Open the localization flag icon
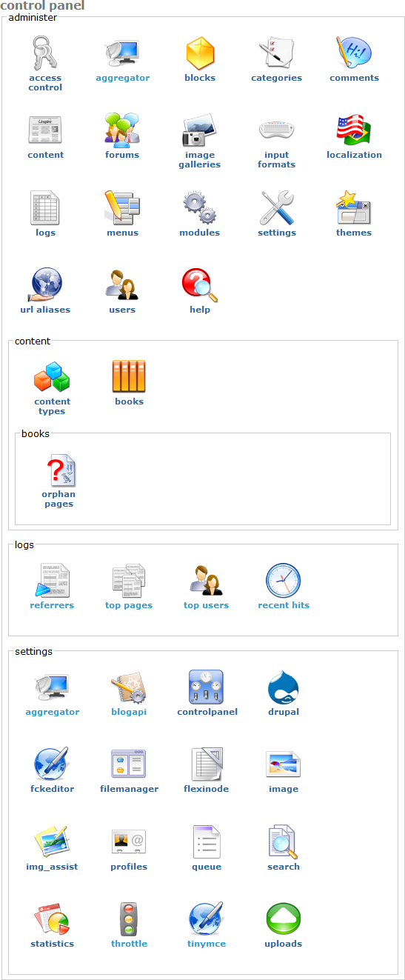The height and width of the screenshot is (980, 405). [354, 130]
